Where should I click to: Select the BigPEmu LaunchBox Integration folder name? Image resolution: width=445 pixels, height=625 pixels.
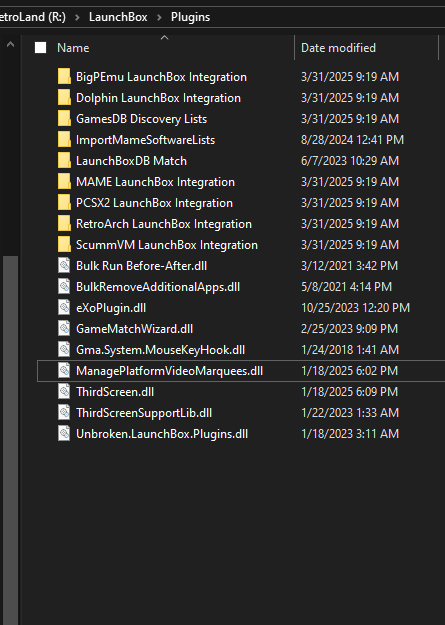pos(161,77)
